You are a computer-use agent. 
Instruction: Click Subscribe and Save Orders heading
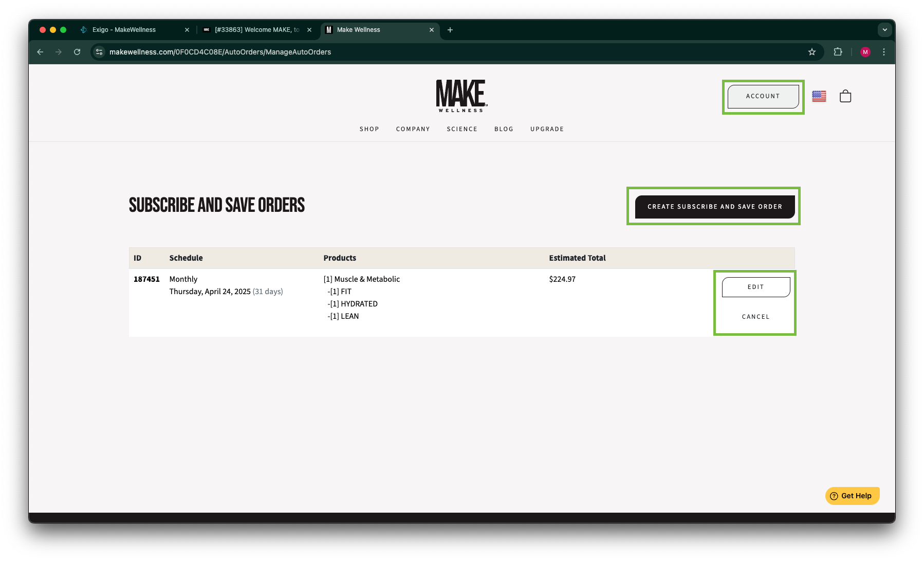[217, 205]
